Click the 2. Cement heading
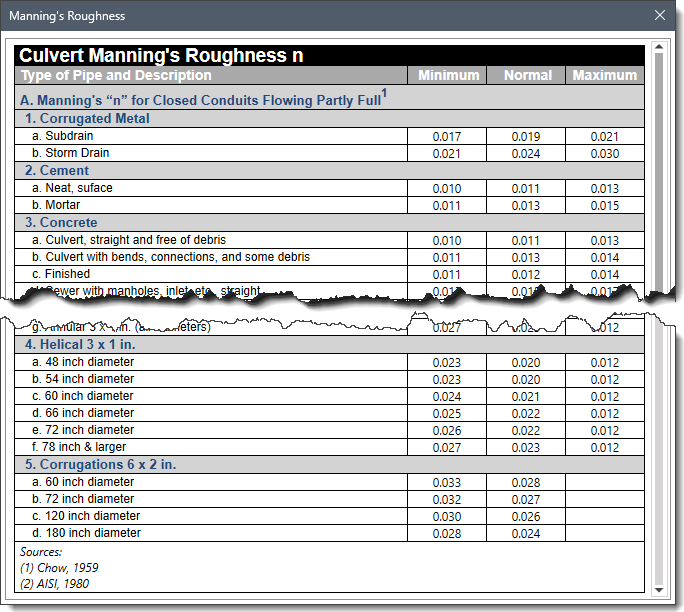This screenshot has height=612, width=684. pos(329,171)
